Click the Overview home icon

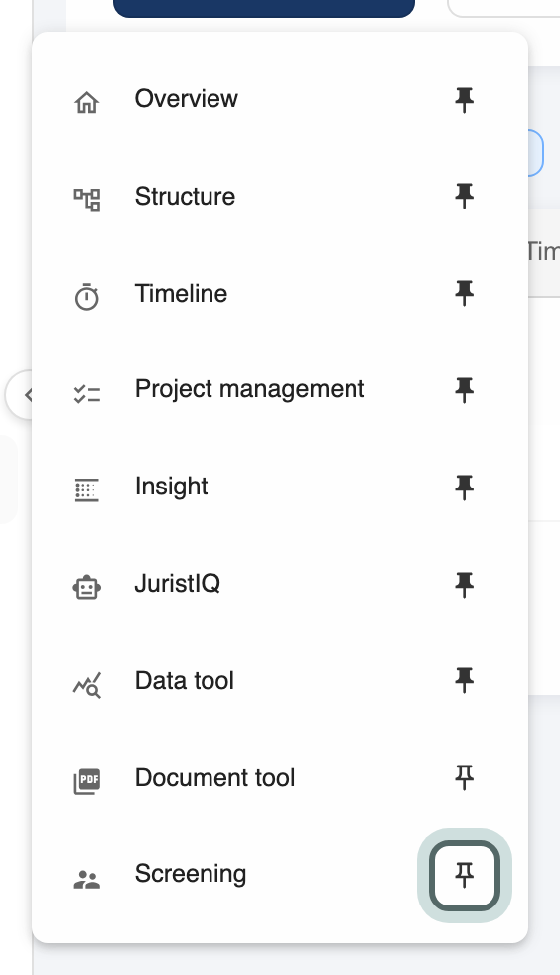click(87, 102)
